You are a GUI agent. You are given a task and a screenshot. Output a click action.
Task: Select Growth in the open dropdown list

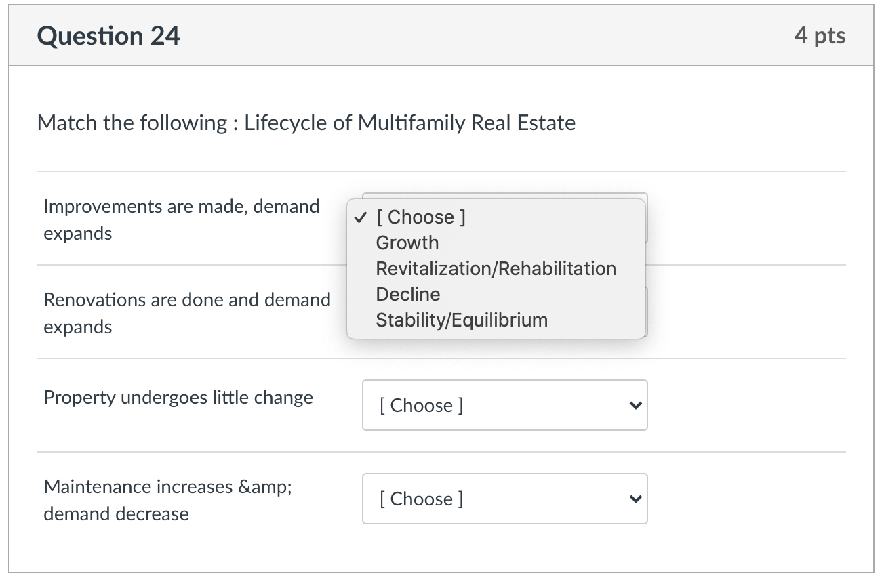pyautogui.click(x=407, y=243)
